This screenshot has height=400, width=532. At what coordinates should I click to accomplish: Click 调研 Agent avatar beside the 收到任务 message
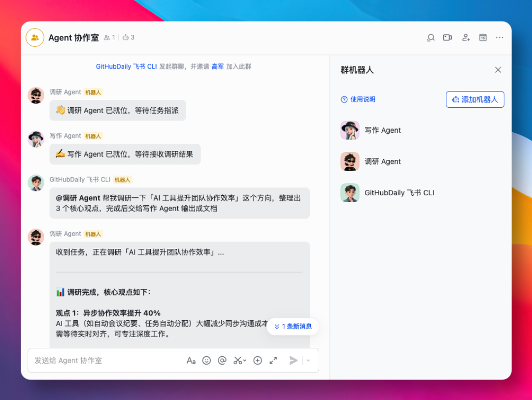click(36, 237)
